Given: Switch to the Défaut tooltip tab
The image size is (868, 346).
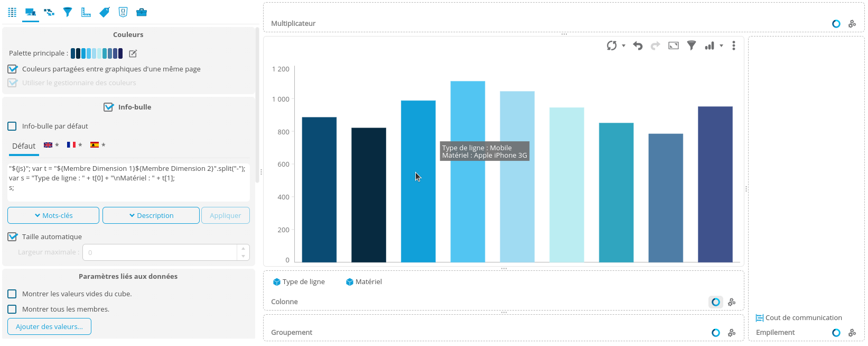Looking at the screenshot, I should pos(24,146).
